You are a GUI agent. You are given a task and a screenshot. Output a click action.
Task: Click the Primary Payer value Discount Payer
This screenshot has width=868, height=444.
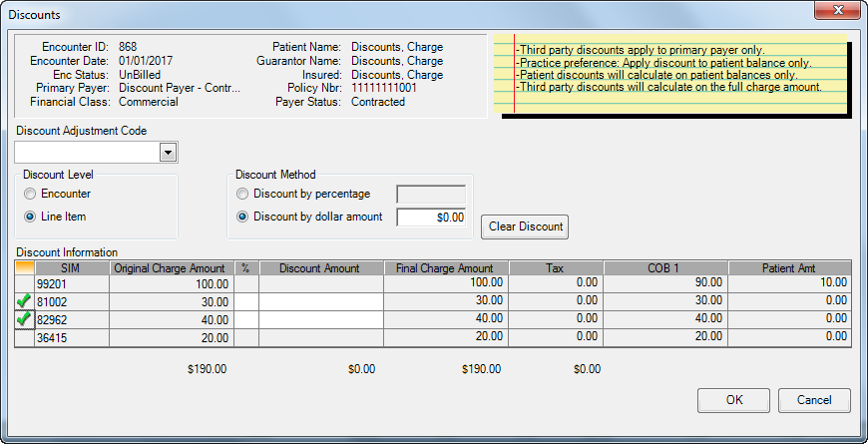tap(180, 88)
